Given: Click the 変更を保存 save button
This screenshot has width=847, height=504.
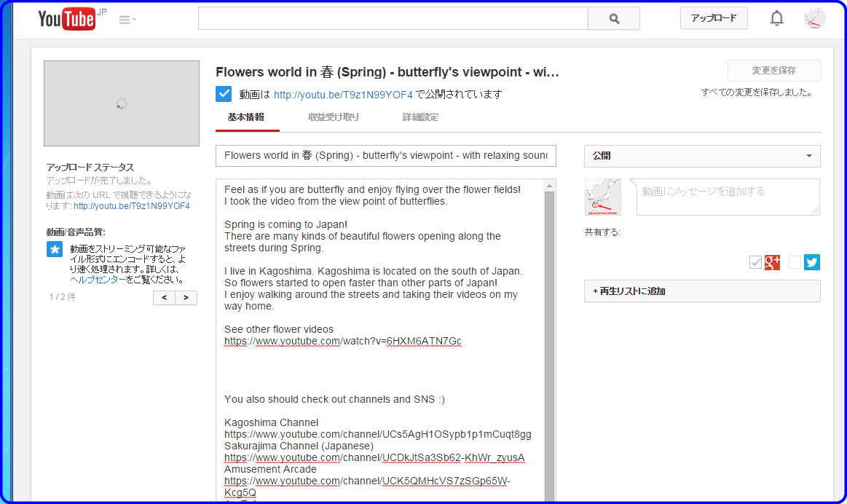Looking at the screenshot, I should tap(774, 70).
